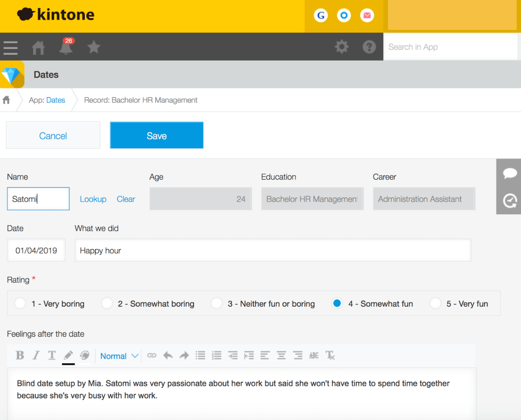Click the help question mark icon
The image size is (521, 420).
tap(369, 47)
